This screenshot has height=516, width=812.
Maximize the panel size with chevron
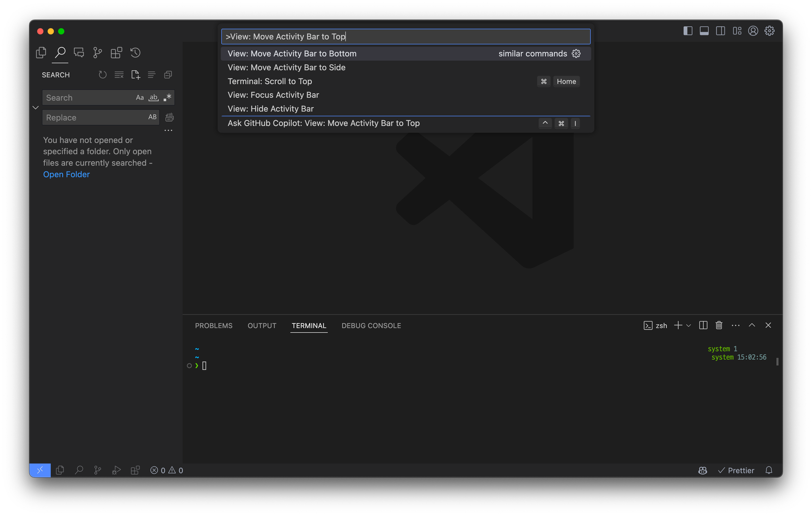[x=752, y=325]
